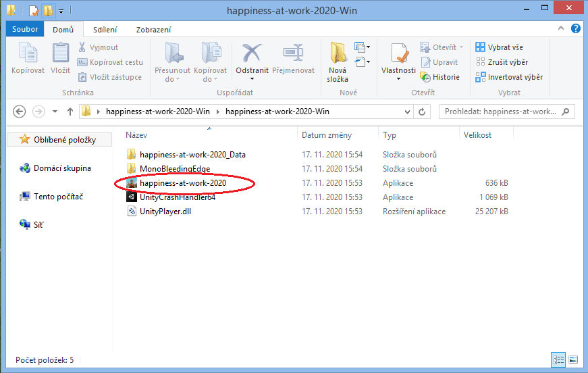Click Invertovat výběr command
Screen dimensions: 588x373
coord(509,77)
